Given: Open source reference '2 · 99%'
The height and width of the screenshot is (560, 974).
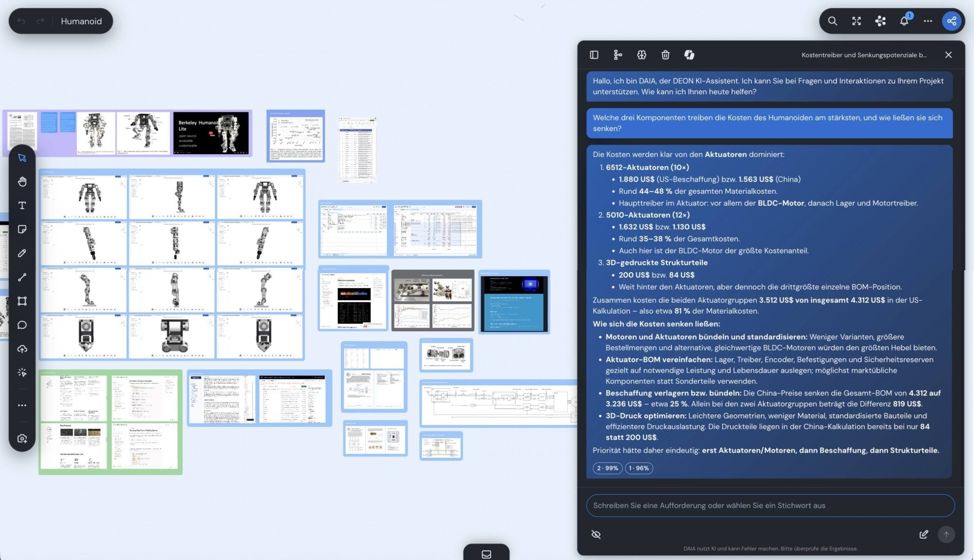Looking at the screenshot, I should [x=608, y=468].
